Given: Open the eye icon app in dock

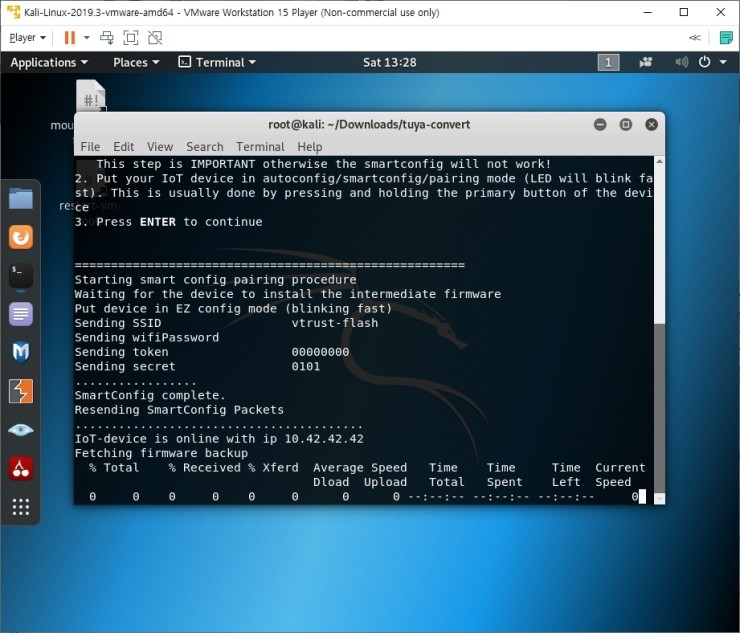Looking at the screenshot, I should click(x=21, y=430).
